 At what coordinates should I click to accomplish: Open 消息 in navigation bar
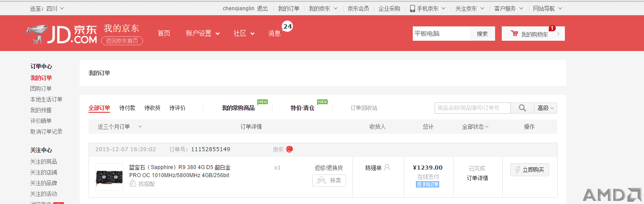pyautogui.click(x=275, y=34)
